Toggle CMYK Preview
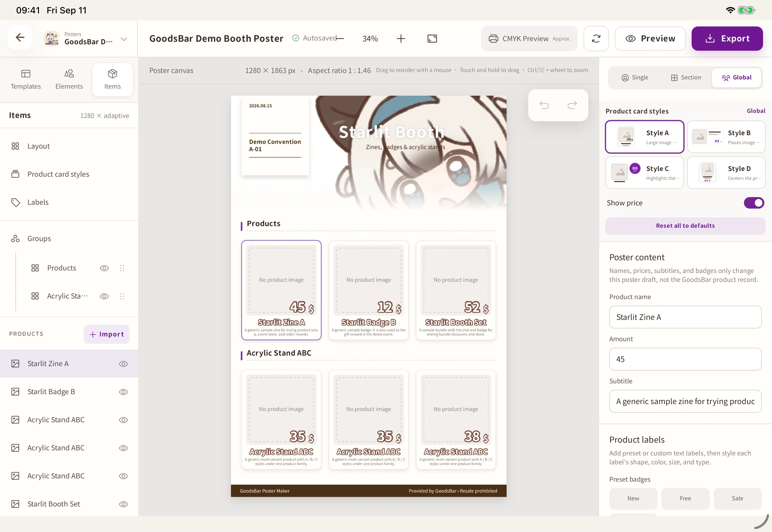This screenshot has width=772, height=532. point(529,39)
